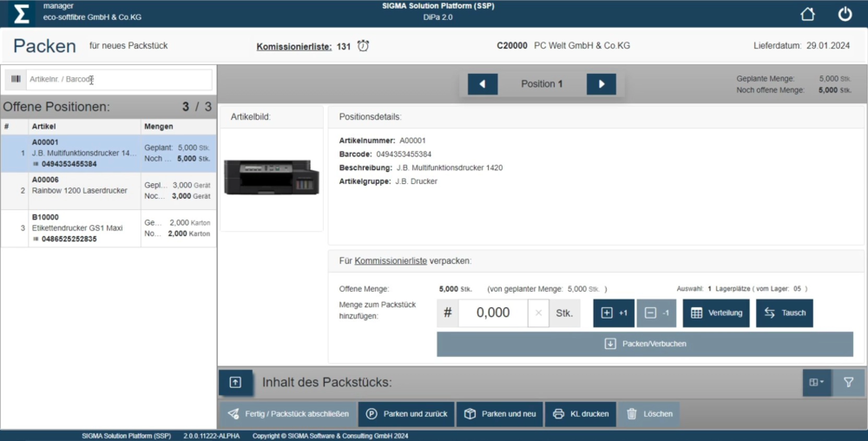Click the barcode scanner icon
Screen dimensions: 868x441
click(x=16, y=80)
